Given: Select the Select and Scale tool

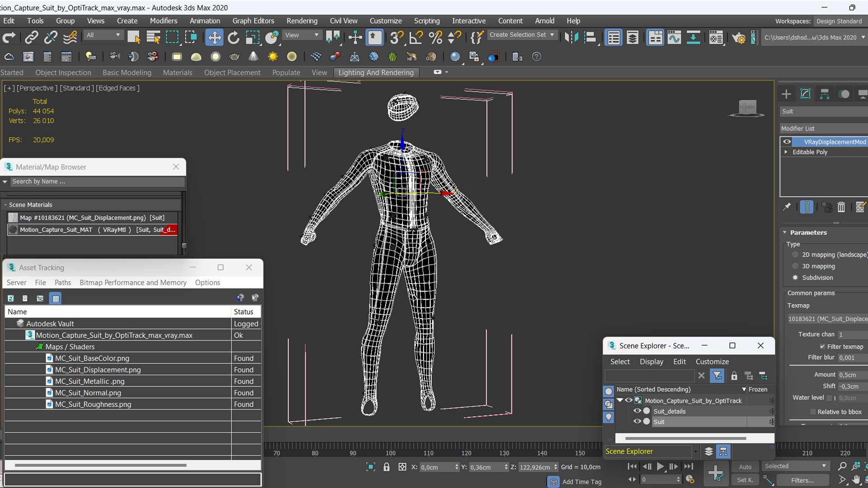Looking at the screenshot, I should 252,38.
